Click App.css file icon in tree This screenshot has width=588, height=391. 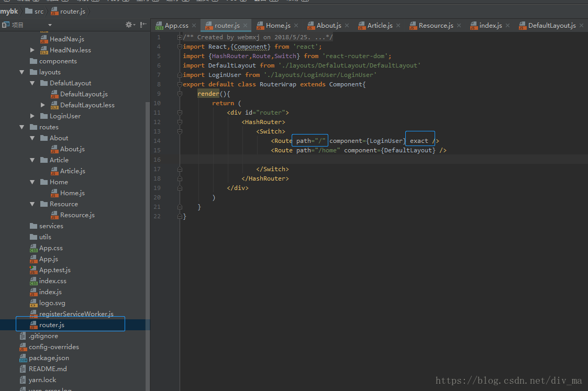(x=34, y=248)
